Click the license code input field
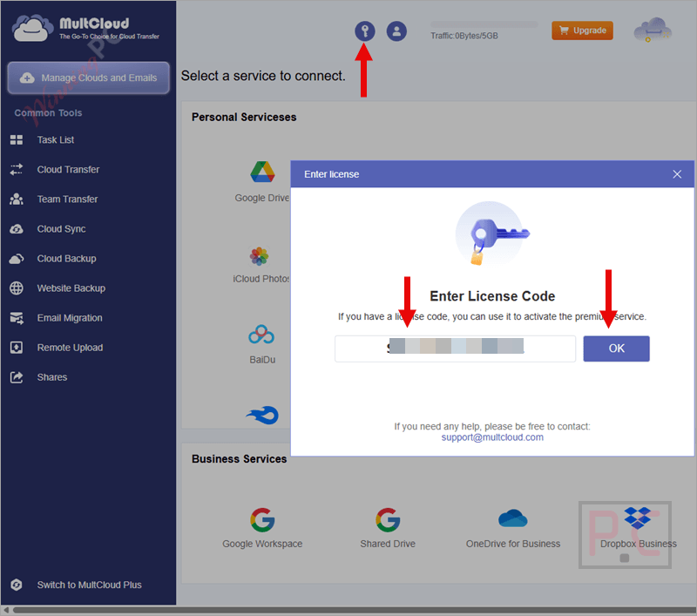This screenshot has width=697, height=616. (x=455, y=349)
